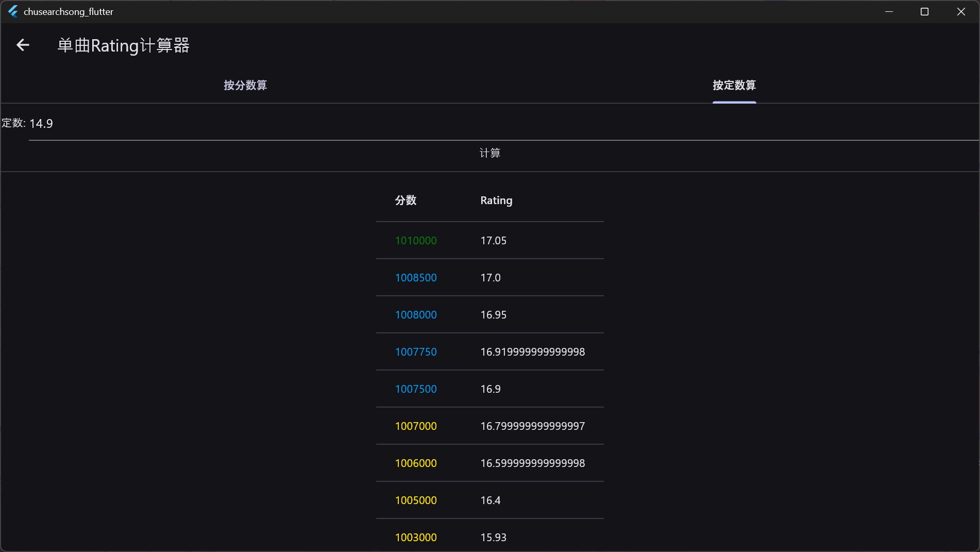
Task: Click the 计算 button
Action: (x=490, y=153)
